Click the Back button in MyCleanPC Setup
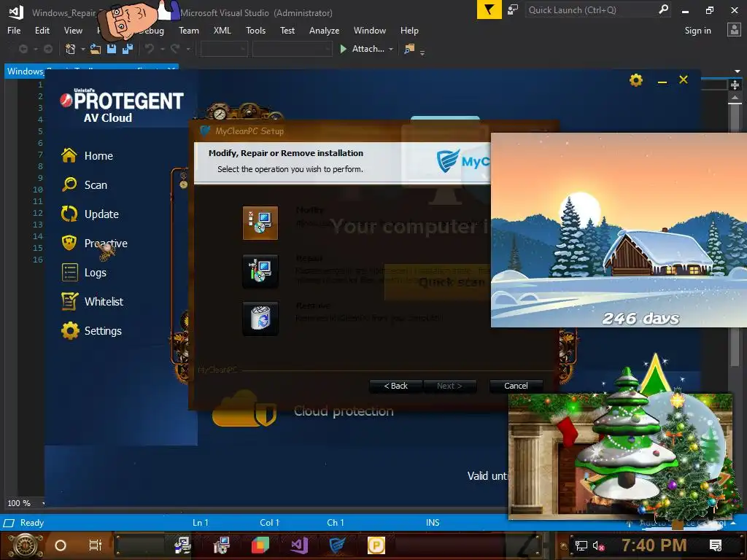 (x=396, y=386)
